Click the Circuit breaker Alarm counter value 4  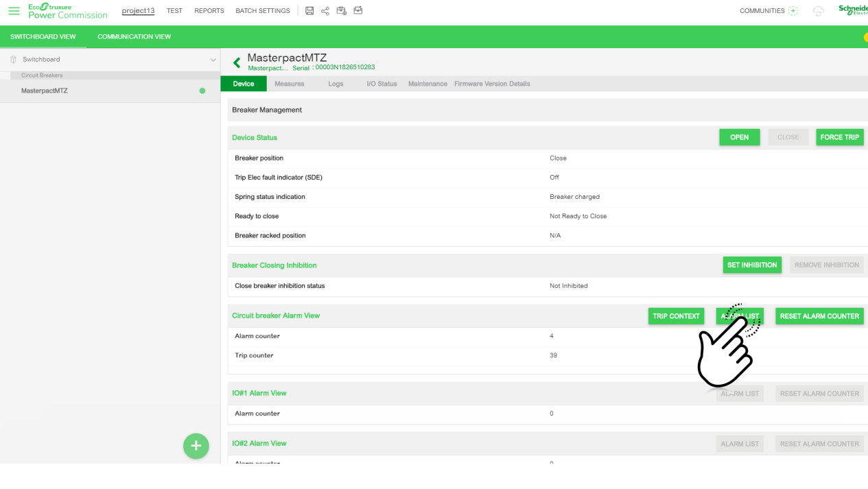[x=552, y=336]
